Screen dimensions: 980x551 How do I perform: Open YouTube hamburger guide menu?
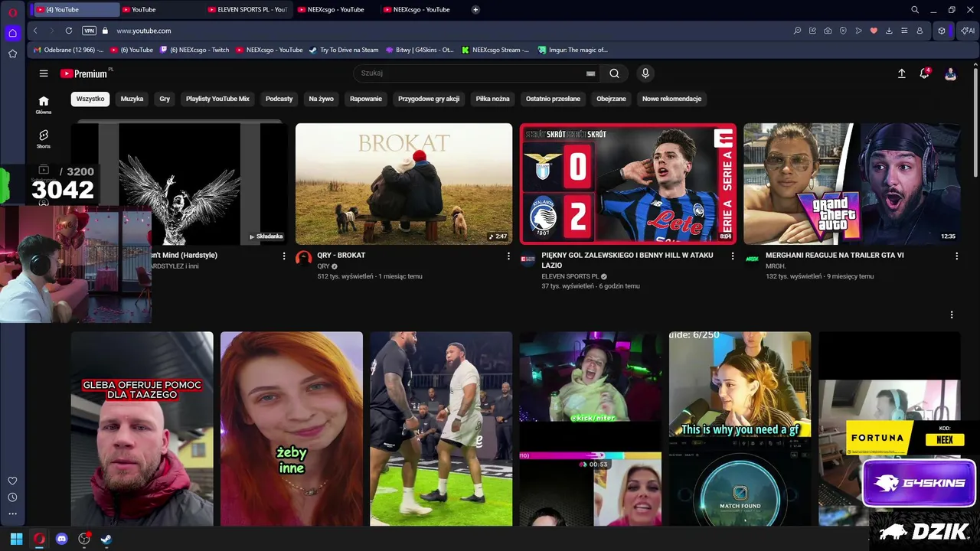[44, 73]
